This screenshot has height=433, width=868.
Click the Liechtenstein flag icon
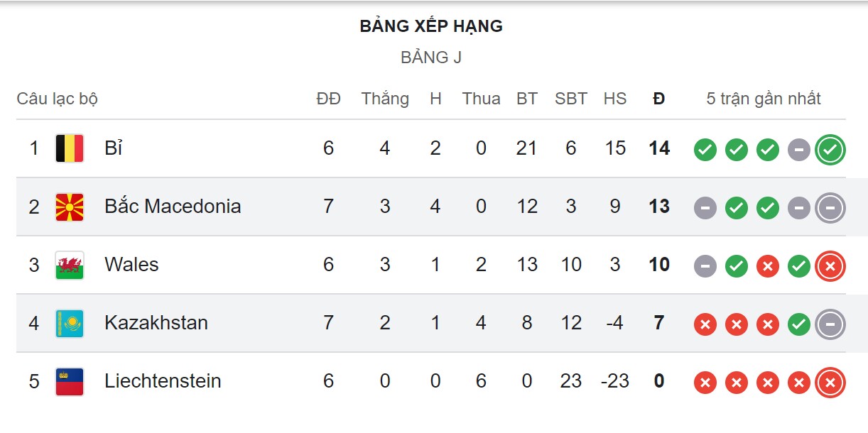click(70, 381)
